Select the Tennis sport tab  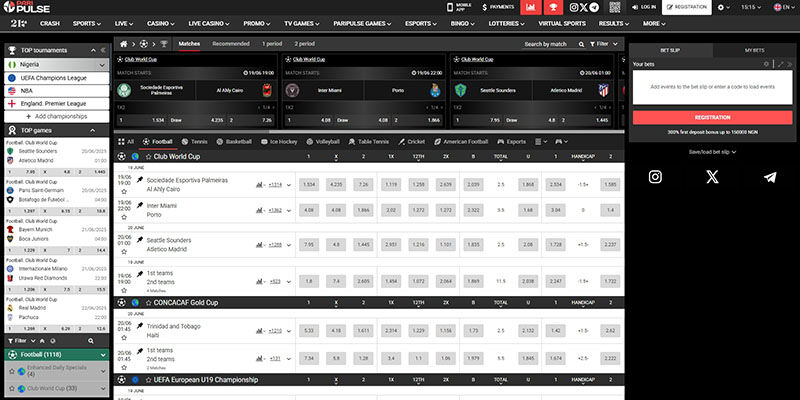click(x=195, y=141)
